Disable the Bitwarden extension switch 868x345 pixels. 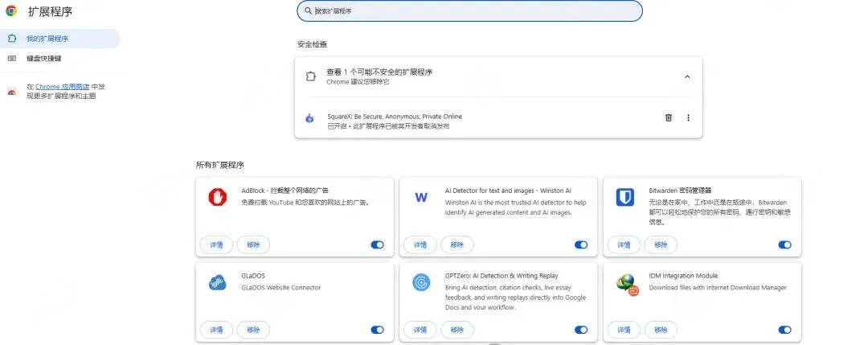[784, 244]
